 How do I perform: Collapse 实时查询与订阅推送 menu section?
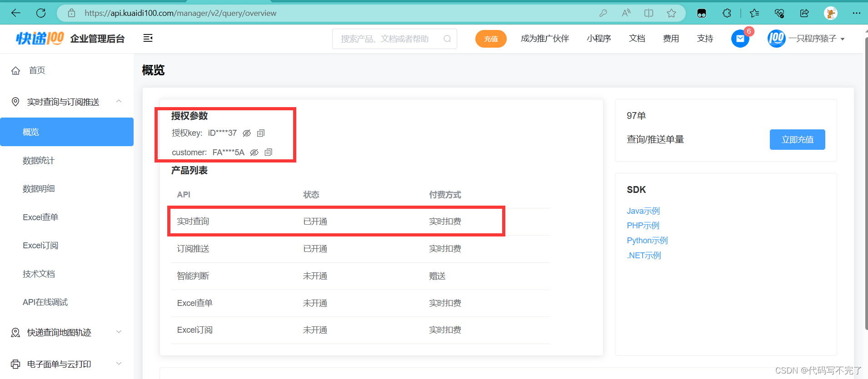point(119,101)
